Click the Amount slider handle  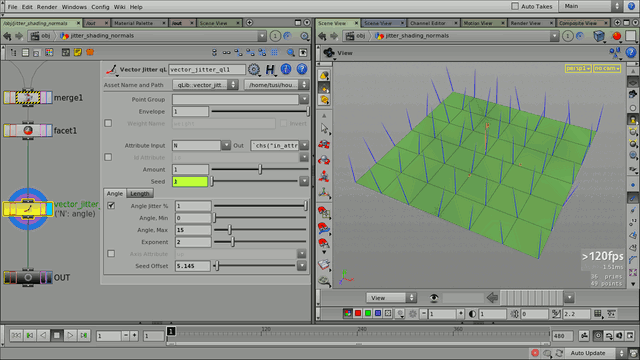260,169
